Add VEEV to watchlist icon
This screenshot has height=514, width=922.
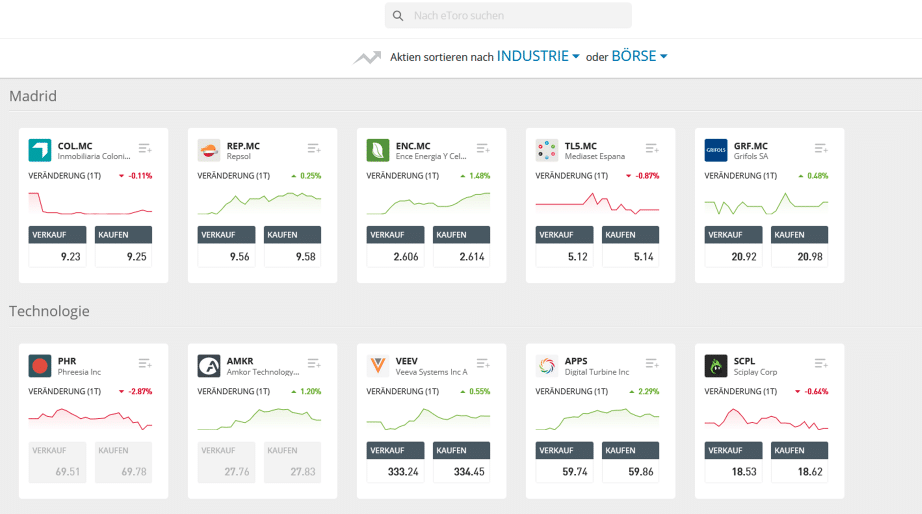483,364
